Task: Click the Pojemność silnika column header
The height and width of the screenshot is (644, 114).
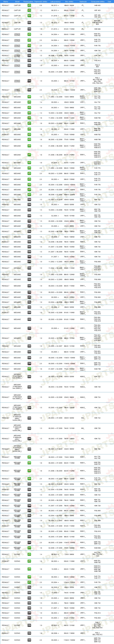Action: click(41, 1)
